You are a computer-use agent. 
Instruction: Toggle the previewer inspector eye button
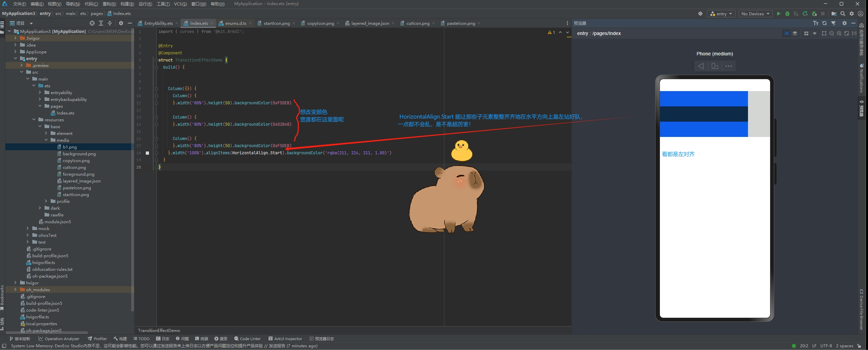786,33
